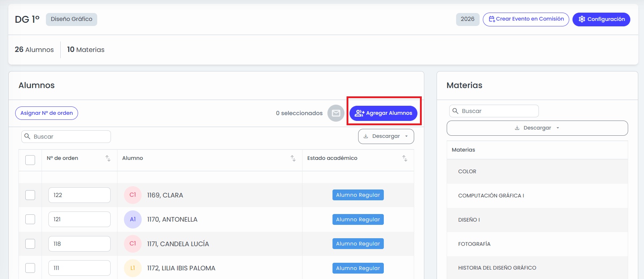The image size is (644, 279).
Task: Click Alumno Regular badge for 1169, CLARA
Action: [358, 195]
